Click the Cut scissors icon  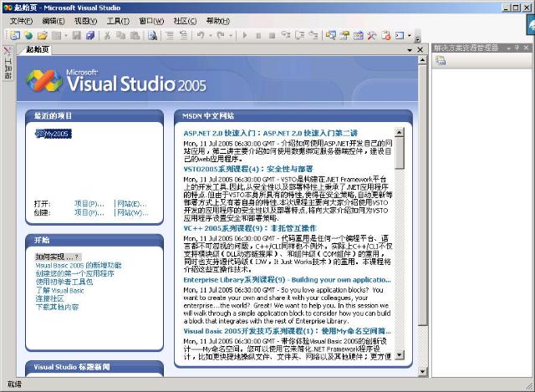107,35
